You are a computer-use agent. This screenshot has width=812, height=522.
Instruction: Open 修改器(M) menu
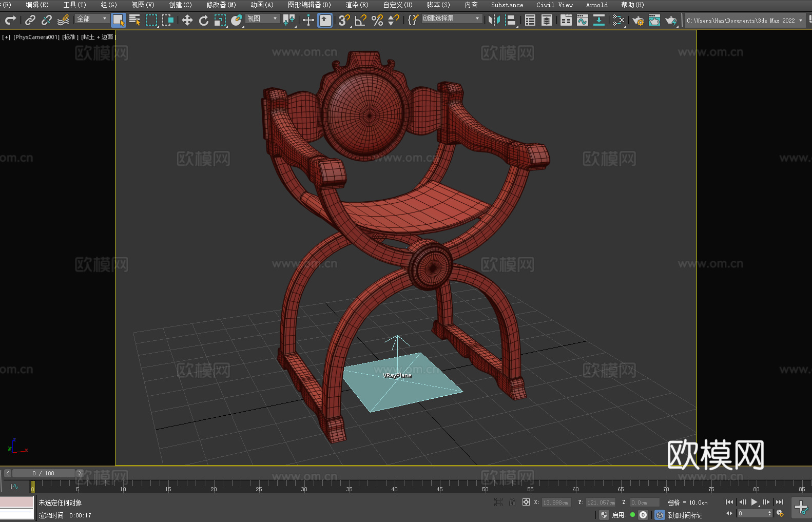[221, 5]
